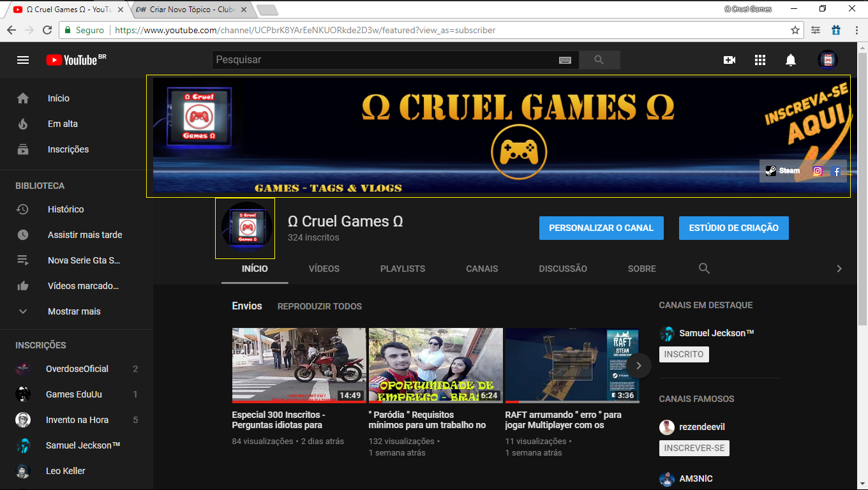Open featured channel Samuel Jeckson™
Viewport: 868px width, 490px height.
pyautogui.click(x=716, y=333)
